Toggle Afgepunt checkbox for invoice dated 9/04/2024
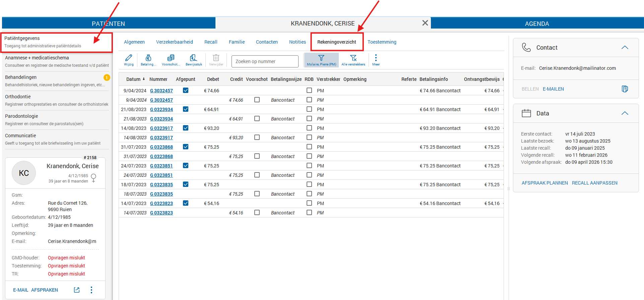644x300 pixels. pos(186,91)
